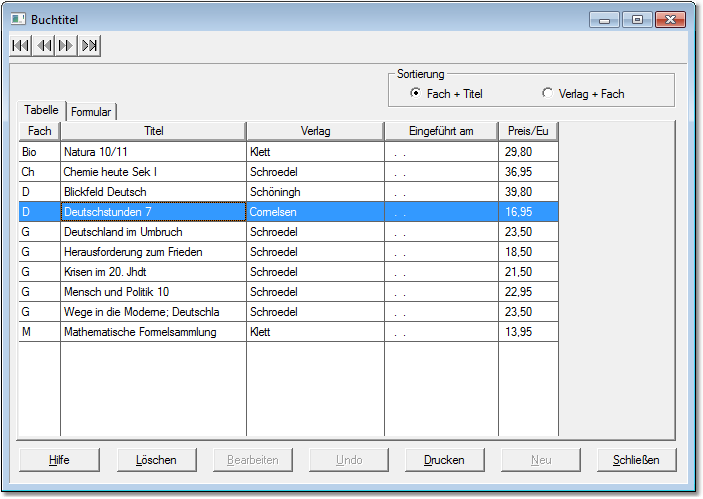
Task: Jump to the last record
Action: (90, 45)
